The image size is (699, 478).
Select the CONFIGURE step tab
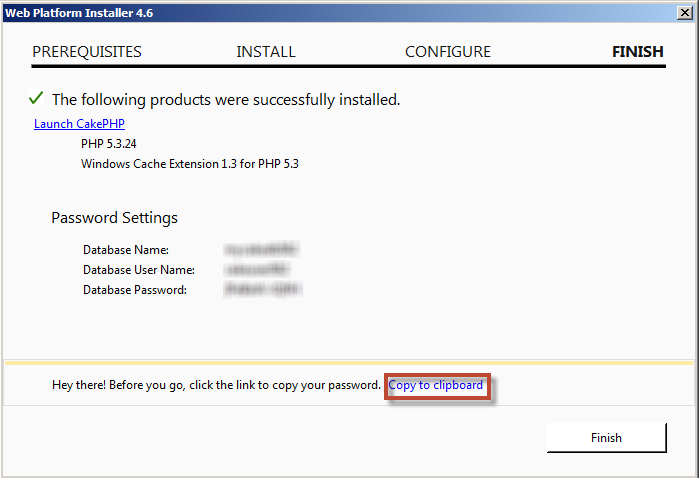[x=448, y=52]
